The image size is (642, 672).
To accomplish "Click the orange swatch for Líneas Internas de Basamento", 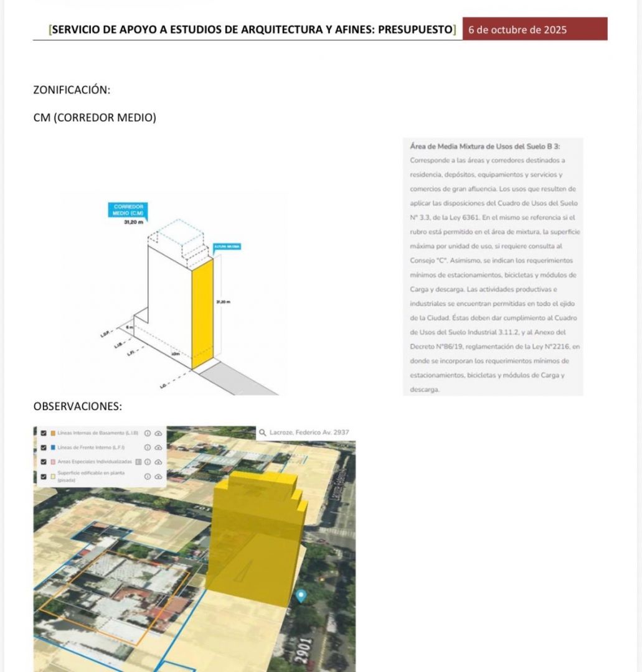I will [x=53, y=432].
